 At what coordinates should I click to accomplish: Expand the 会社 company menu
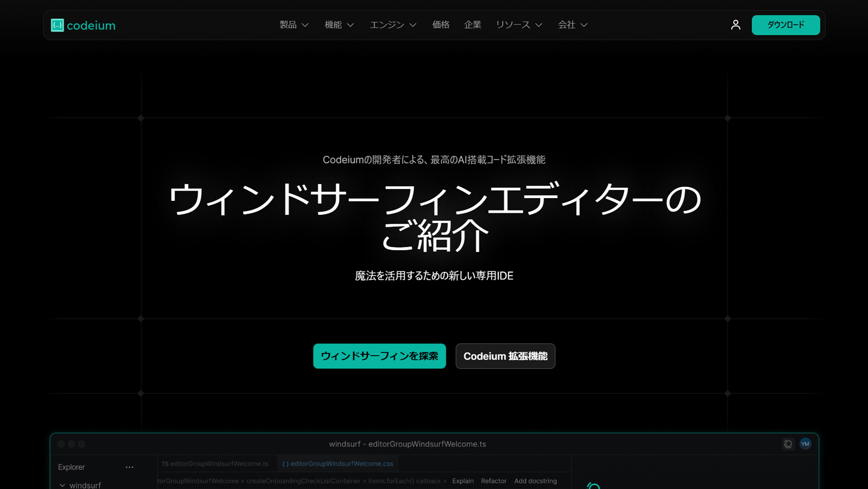573,25
